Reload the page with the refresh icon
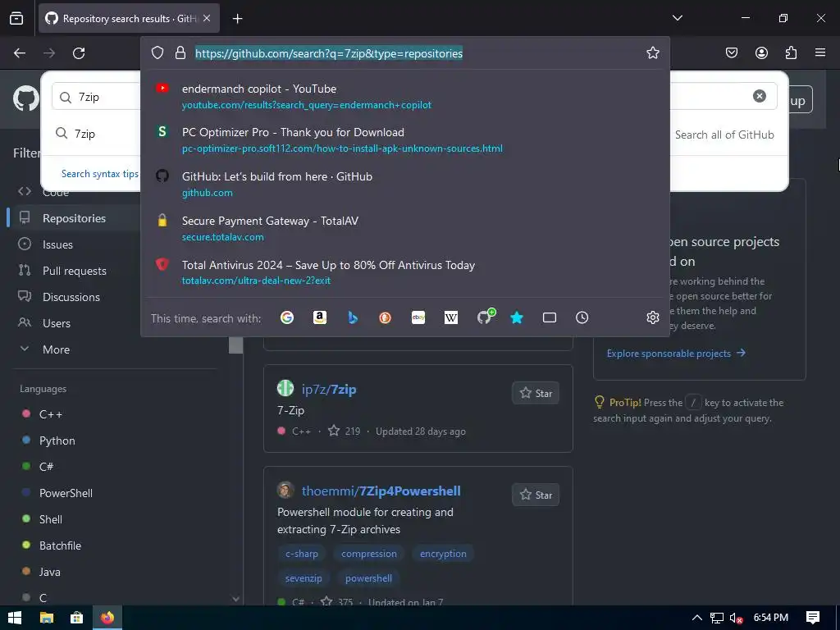This screenshot has height=630, width=840. click(x=79, y=53)
